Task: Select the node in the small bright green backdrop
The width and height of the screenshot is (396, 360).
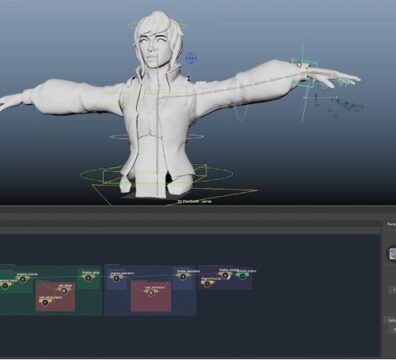Action: pyautogui.click(x=88, y=278)
